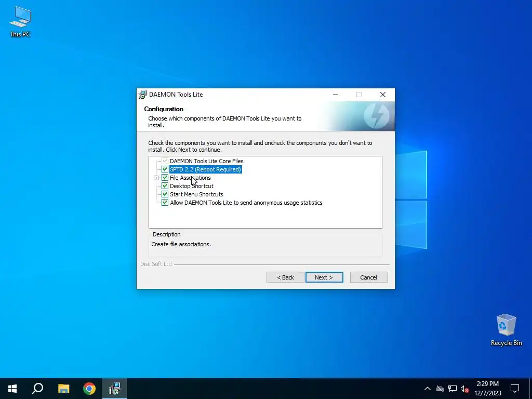Select the Start Menu Shortcuts label
This screenshot has height=399, width=532.
[x=196, y=194]
